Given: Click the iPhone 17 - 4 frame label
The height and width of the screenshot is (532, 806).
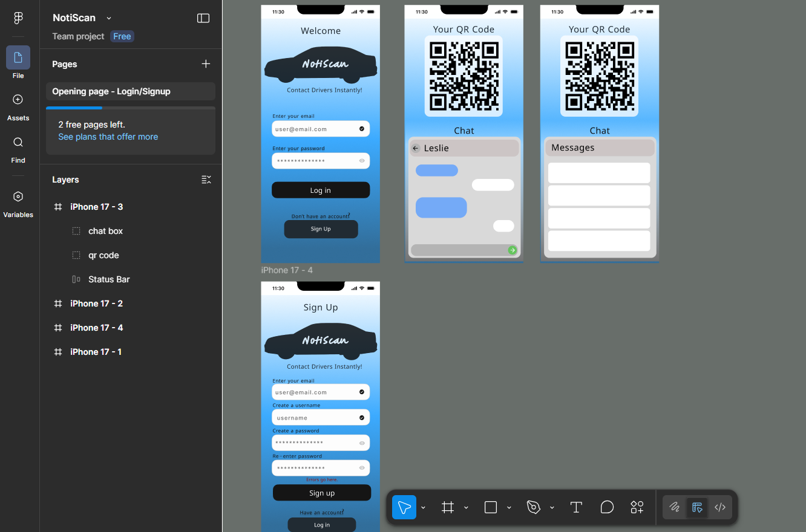Looking at the screenshot, I should coord(287,270).
